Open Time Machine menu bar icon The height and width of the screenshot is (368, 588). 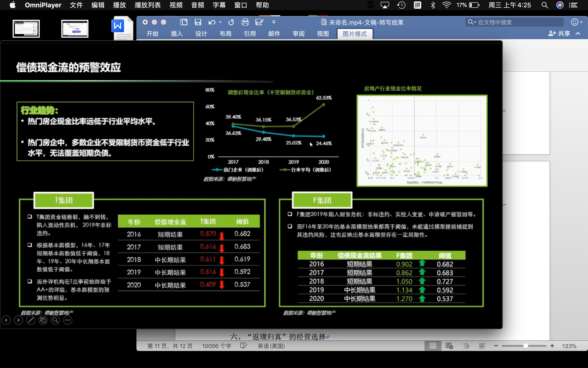tap(401, 5)
